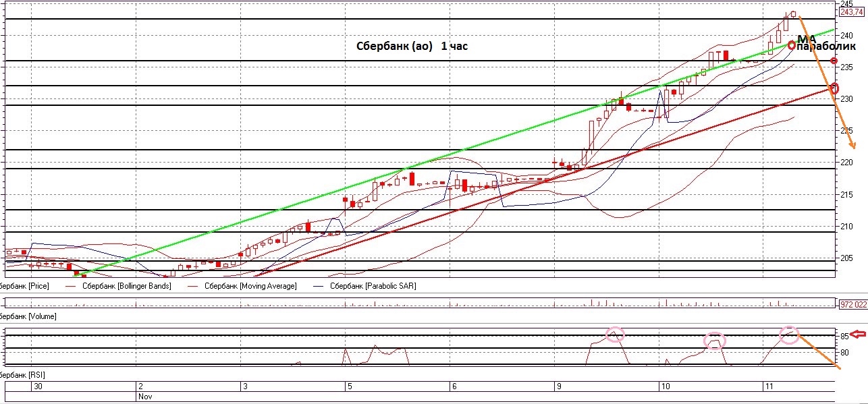
Task: Click the 225 price axis label
Action: point(846,130)
